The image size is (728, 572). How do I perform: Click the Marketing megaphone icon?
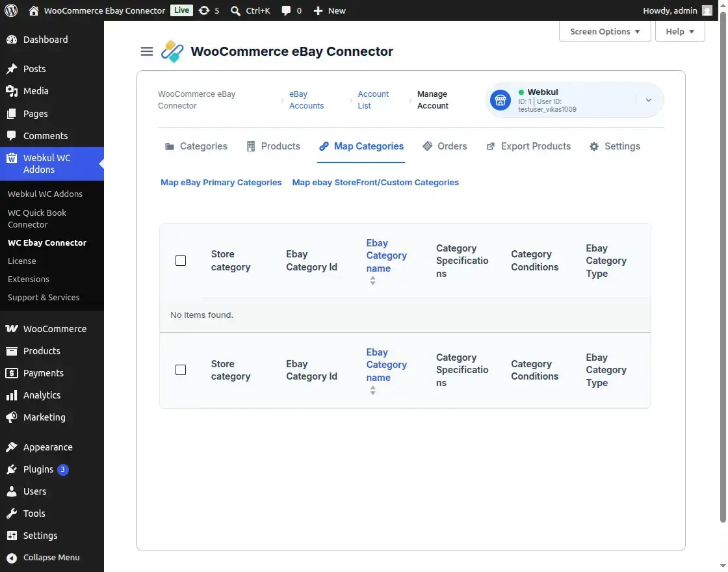click(x=12, y=417)
